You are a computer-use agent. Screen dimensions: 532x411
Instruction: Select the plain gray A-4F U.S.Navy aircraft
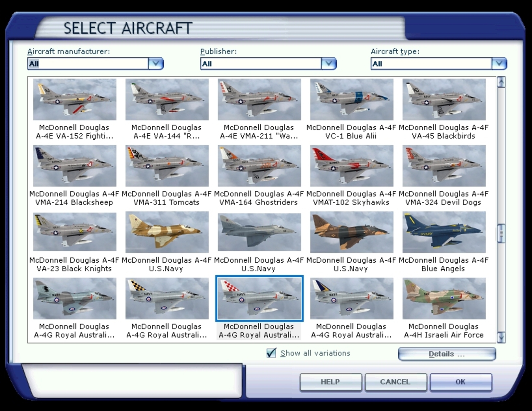259,232
